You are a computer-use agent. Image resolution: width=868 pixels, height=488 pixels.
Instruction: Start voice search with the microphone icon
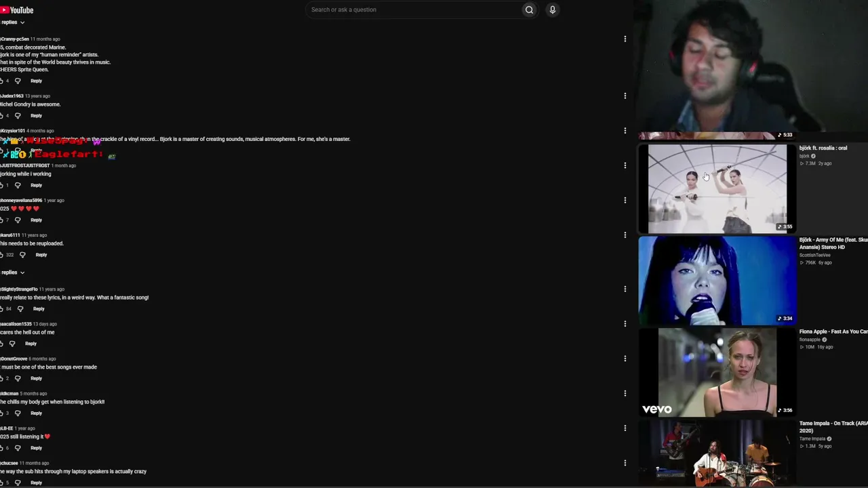(553, 9)
